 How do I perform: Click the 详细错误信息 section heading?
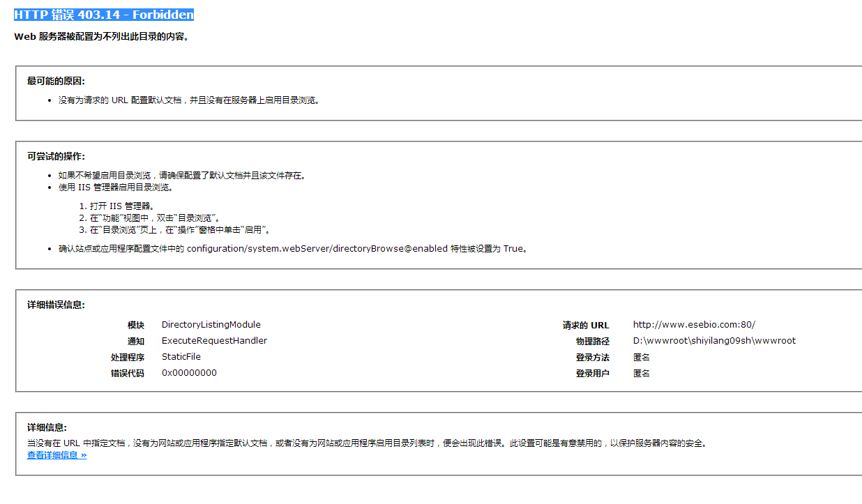tap(56, 305)
